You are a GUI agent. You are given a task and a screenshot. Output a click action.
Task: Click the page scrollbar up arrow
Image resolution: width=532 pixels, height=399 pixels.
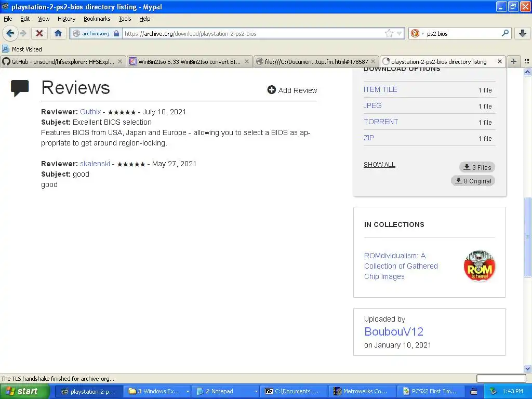click(x=528, y=72)
